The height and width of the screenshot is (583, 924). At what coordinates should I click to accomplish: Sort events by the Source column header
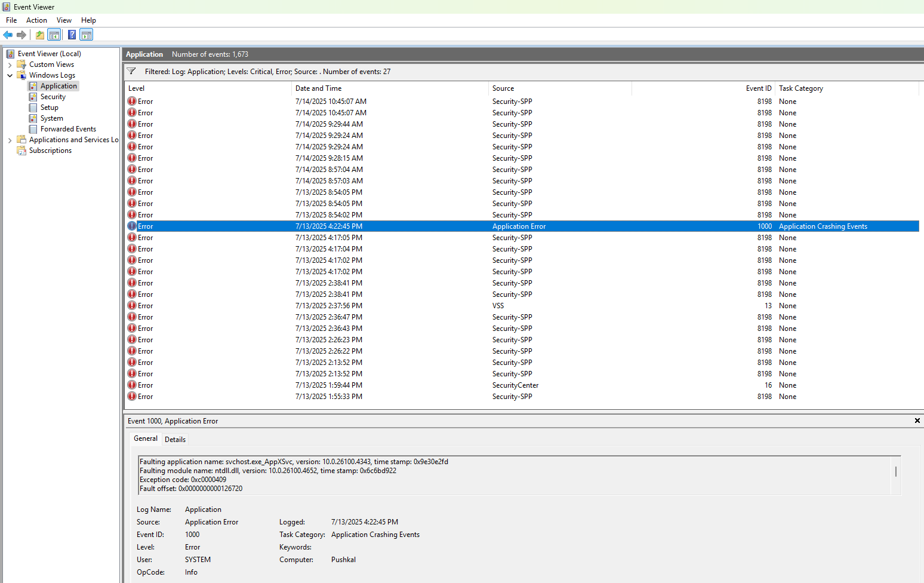click(503, 88)
